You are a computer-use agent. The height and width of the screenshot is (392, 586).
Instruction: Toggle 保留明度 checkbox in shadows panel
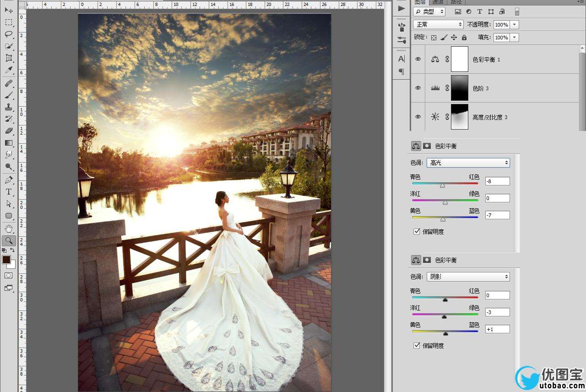point(417,346)
